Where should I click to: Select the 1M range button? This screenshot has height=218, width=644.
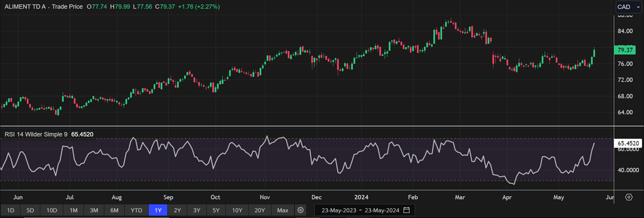click(74, 210)
